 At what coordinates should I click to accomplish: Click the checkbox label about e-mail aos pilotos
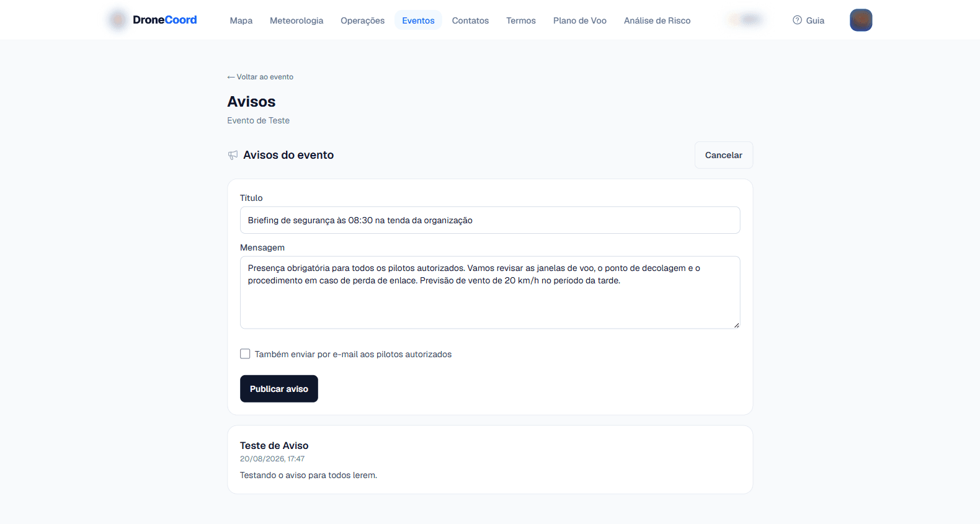click(x=353, y=354)
